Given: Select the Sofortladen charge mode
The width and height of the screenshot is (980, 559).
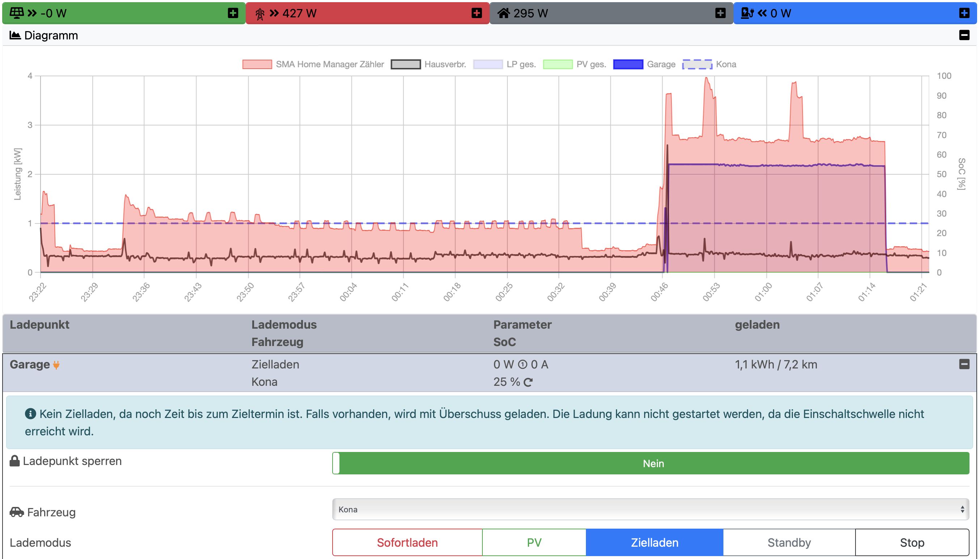Looking at the screenshot, I should (x=407, y=542).
